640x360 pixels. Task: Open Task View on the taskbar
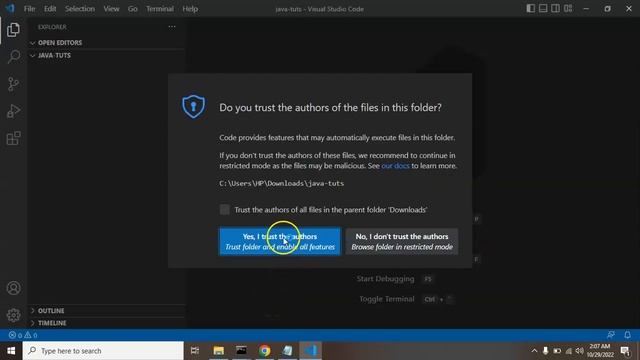coord(195,351)
